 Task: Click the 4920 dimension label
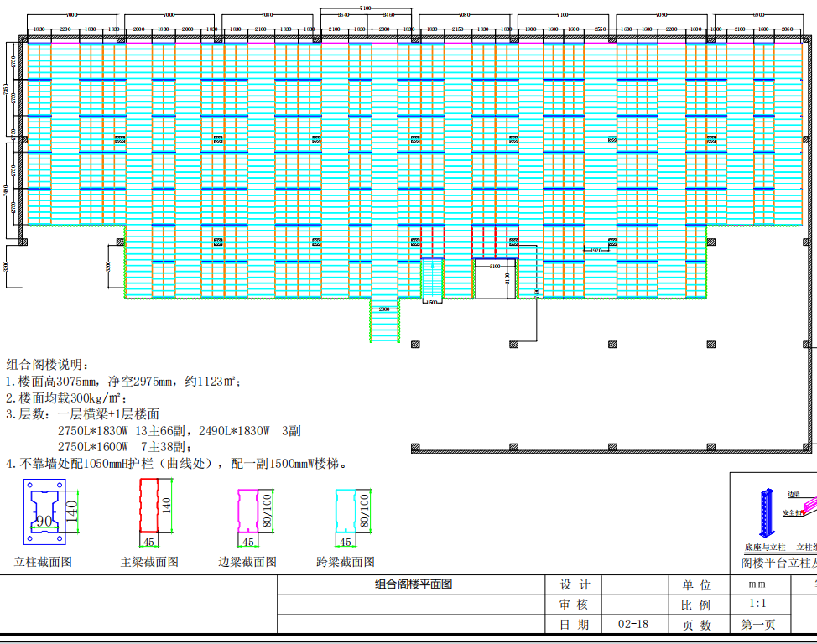[596, 250]
